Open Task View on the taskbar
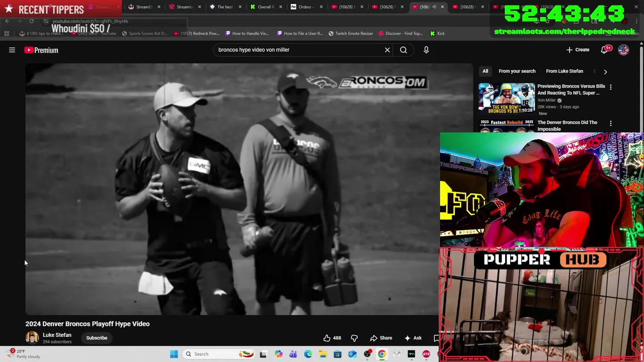The width and height of the screenshot is (644, 362). [x=263, y=354]
